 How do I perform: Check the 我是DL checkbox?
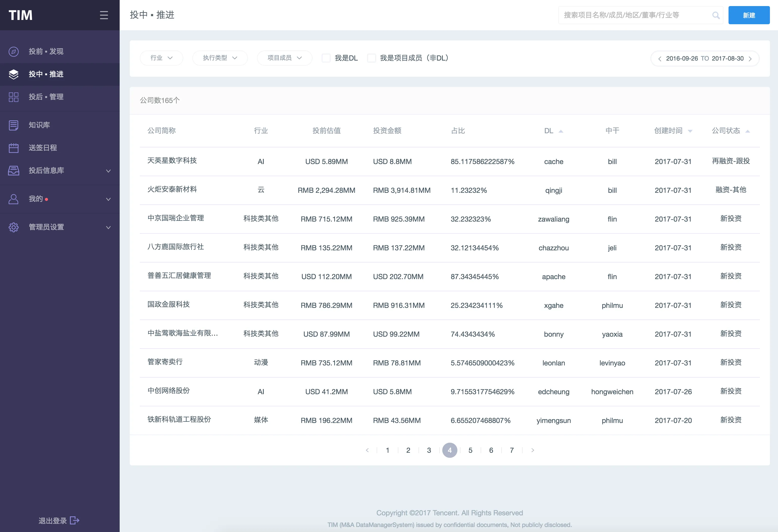click(326, 58)
